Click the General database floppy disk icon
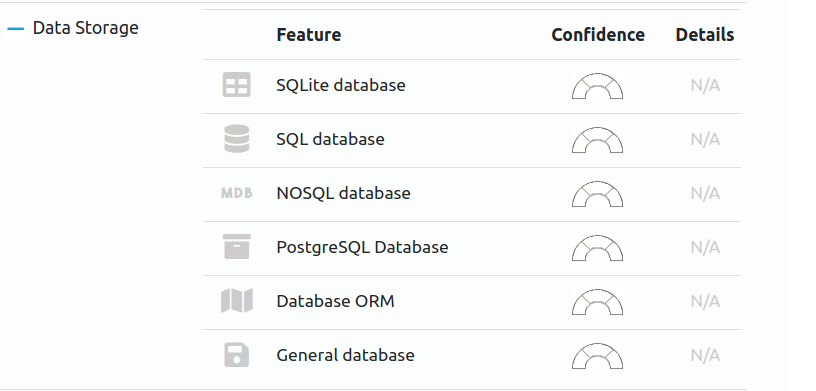The width and height of the screenshot is (816, 391). [x=237, y=355]
